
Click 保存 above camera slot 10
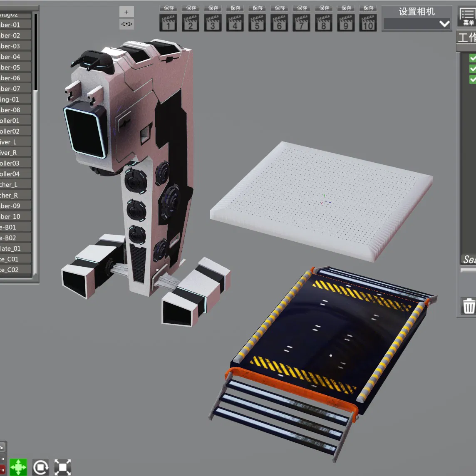368,8
